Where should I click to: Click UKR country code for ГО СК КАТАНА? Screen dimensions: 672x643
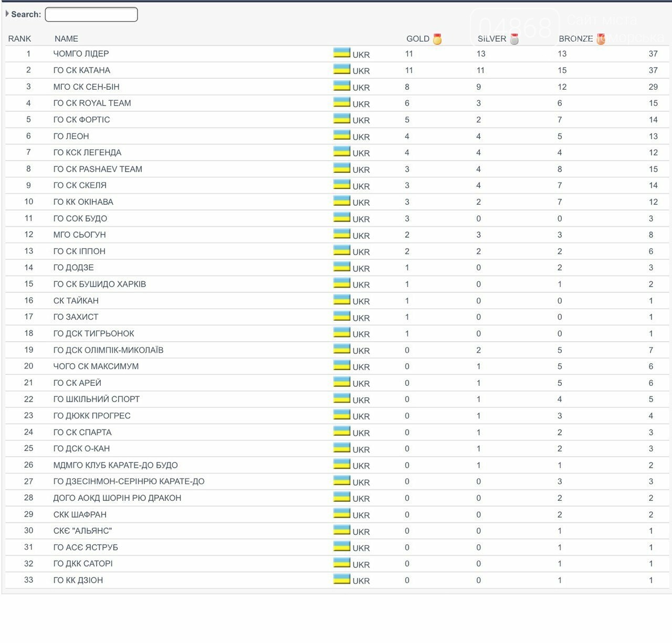tap(361, 71)
